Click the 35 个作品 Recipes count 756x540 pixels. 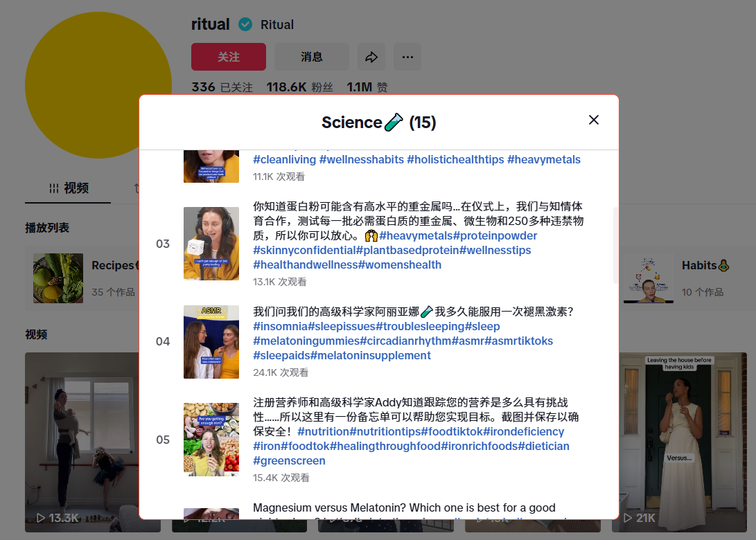click(x=114, y=292)
